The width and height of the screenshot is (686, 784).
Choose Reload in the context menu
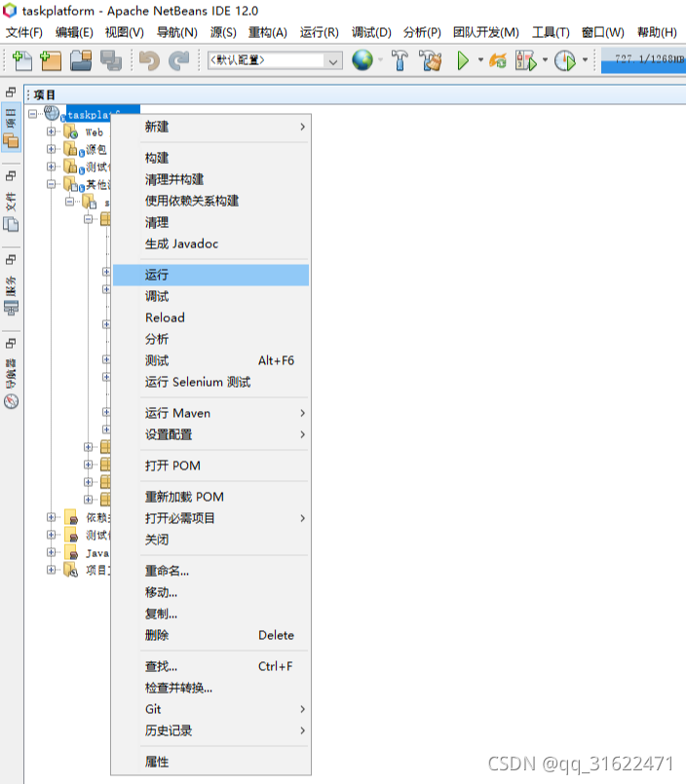210,318
